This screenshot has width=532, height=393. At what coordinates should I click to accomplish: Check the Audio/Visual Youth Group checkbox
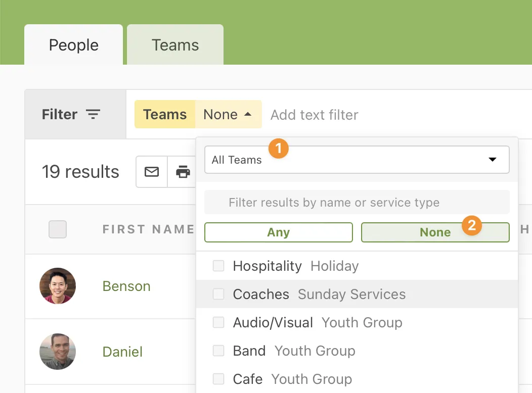[x=218, y=322]
